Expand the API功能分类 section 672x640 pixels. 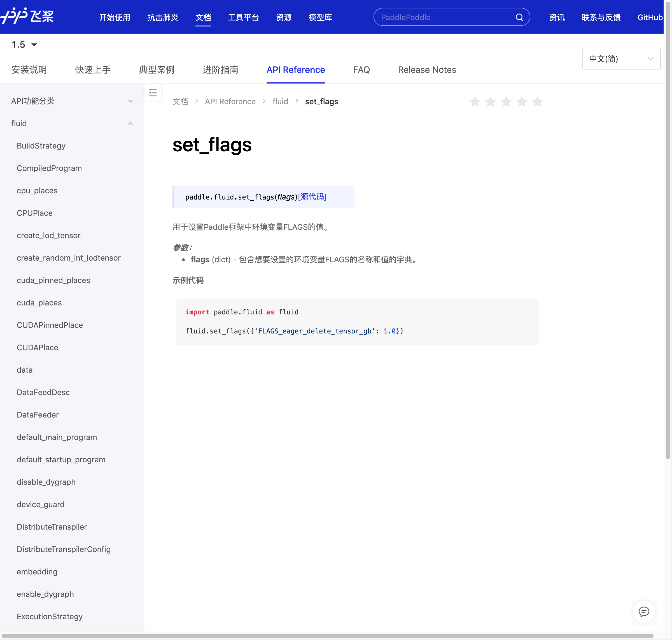click(72, 101)
